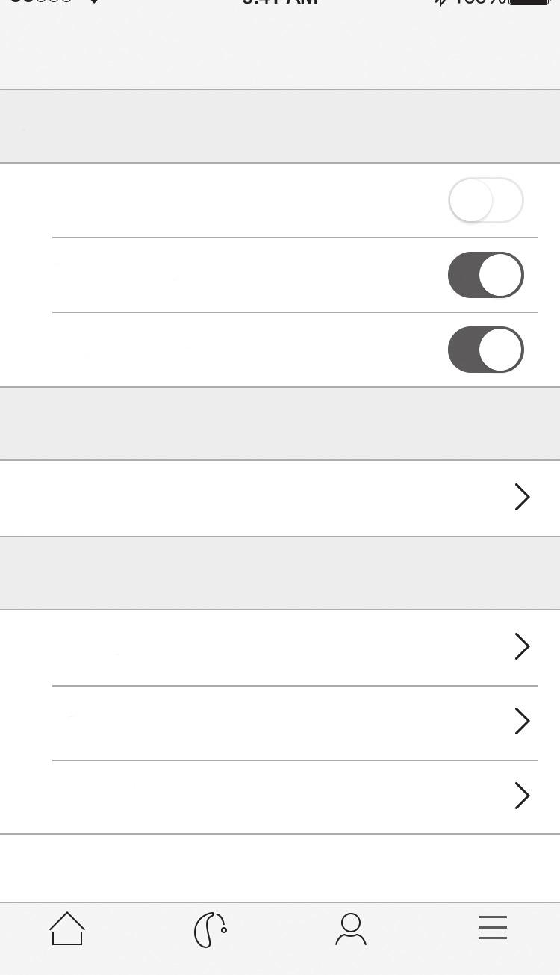This screenshot has width=560, height=975.
Task: Go to the Home tab house icon
Action: pyautogui.click(x=67, y=929)
